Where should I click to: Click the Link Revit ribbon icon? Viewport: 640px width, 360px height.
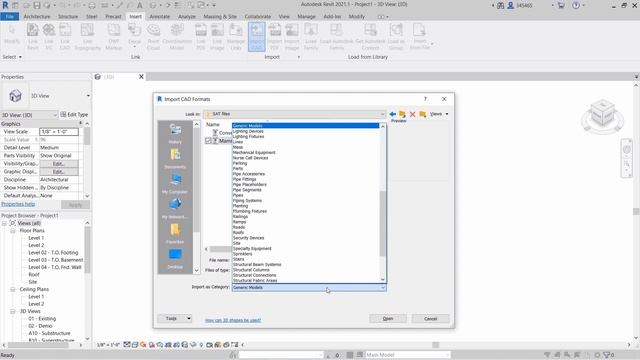[x=33, y=37]
